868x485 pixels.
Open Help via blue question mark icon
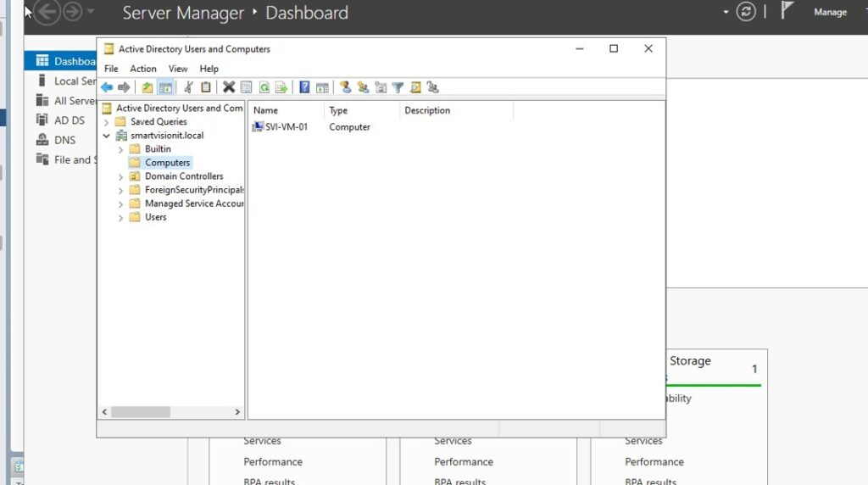pyautogui.click(x=304, y=87)
